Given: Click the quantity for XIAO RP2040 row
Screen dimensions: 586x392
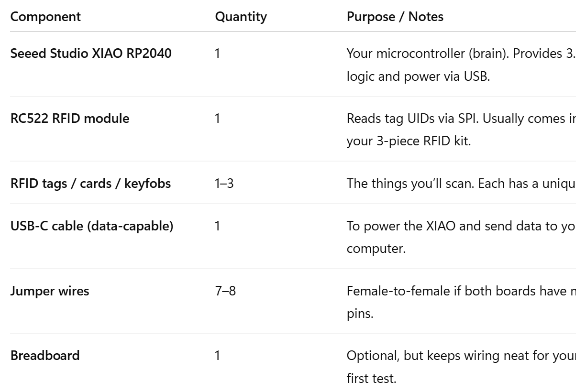Looking at the screenshot, I should click(218, 53).
